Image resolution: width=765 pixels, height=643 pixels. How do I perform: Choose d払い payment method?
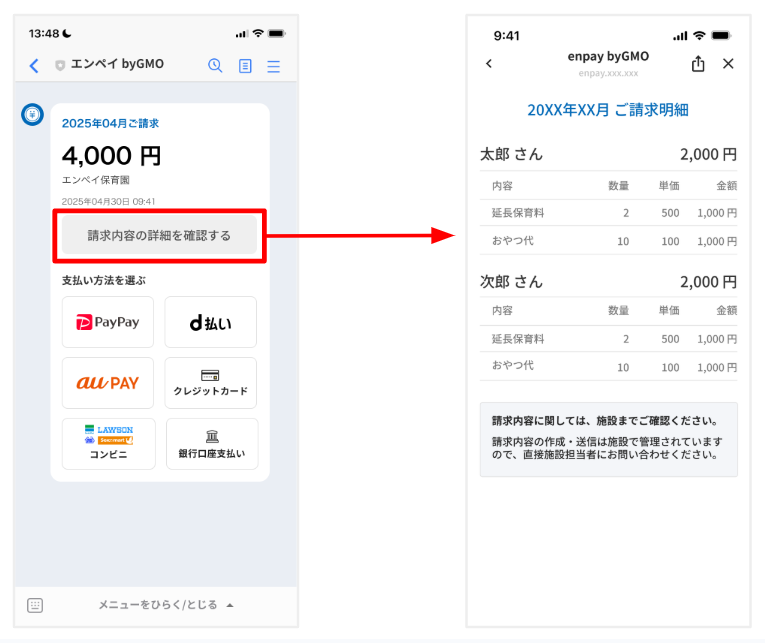pos(210,322)
